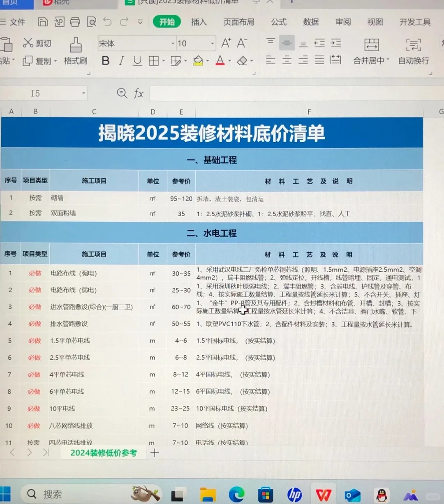This screenshot has width=444, height=504.
Task: Click the insert function fx icon
Action: [139, 93]
